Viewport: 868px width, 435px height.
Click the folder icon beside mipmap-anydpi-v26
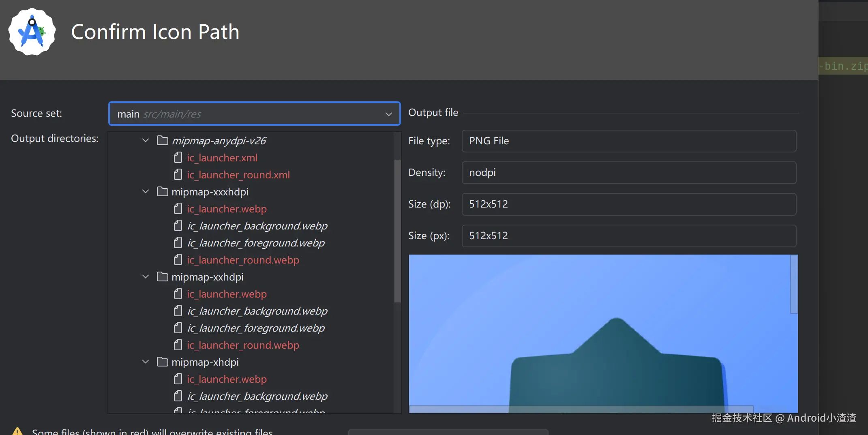[x=163, y=141]
